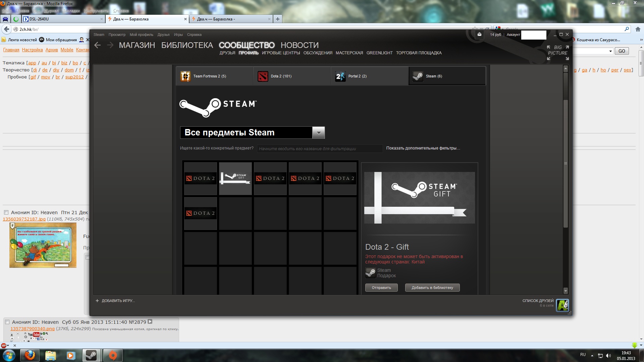
Task: Select the Steam Gift inventory item
Action: click(235, 178)
